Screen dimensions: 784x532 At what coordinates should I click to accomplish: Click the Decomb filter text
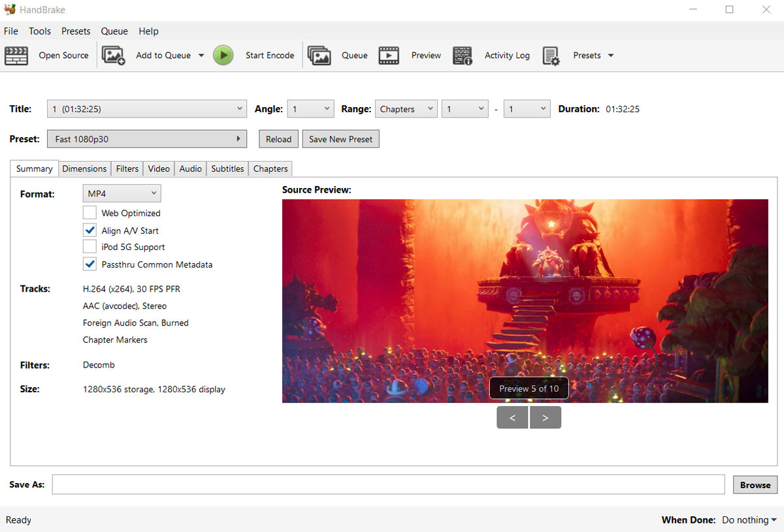(x=99, y=365)
